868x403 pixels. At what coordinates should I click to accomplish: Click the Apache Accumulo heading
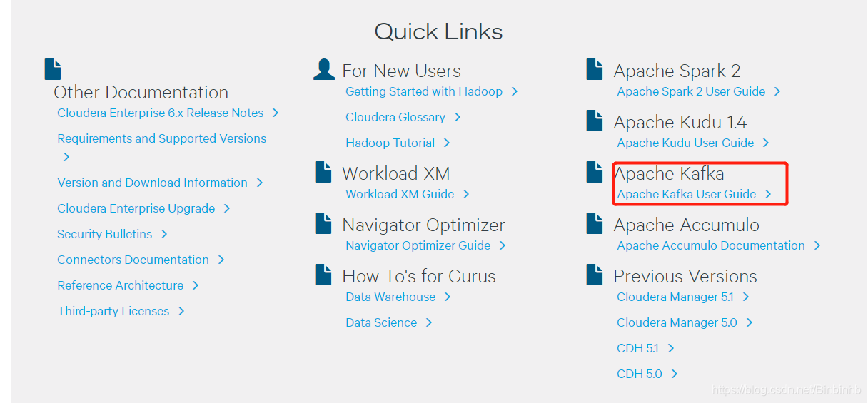(687, 225)
